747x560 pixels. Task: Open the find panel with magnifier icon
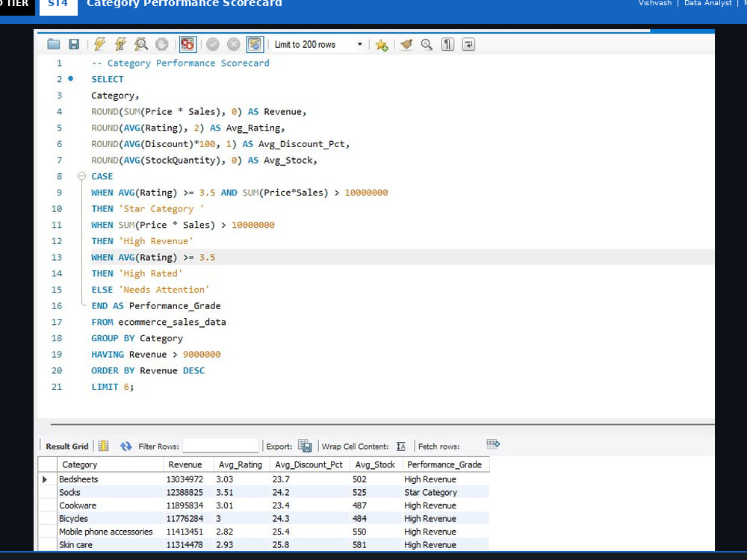click(x=427, y=44)
